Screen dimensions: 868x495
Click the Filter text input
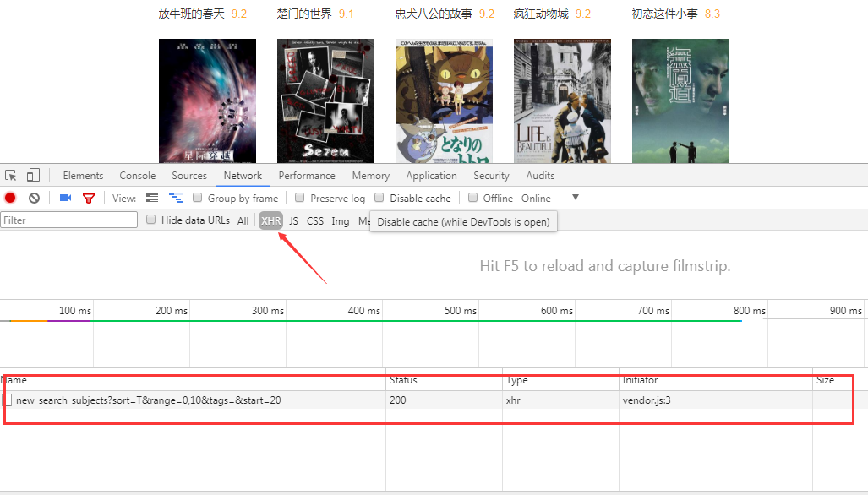[69, 220]
